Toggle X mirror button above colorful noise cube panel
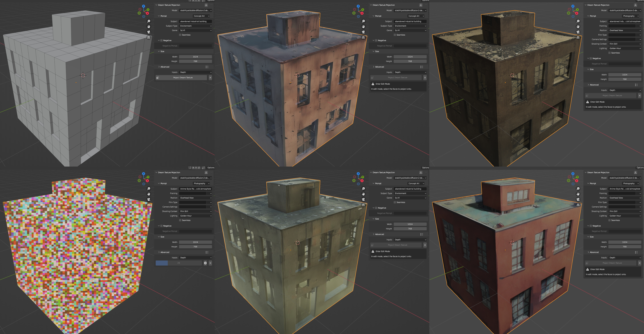Screen dimensions: 644x334 [193, 168]
